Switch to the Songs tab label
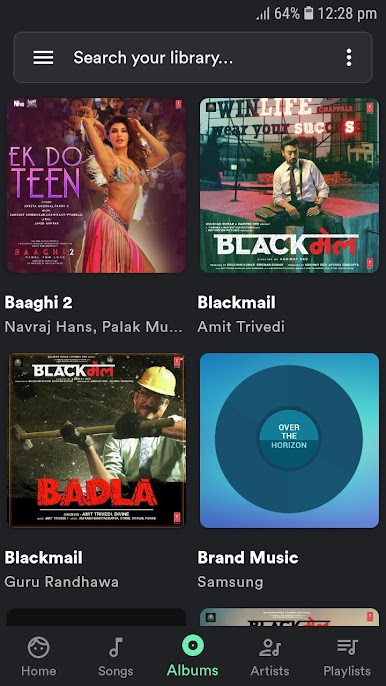This screenshot has width=386, height=686. click(x=116, y=671)
